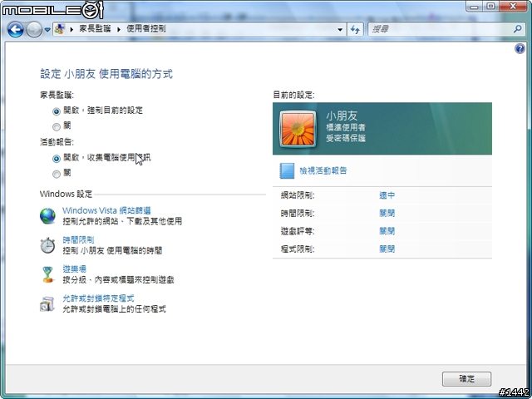
Task: Open 時間限制 settings link
Action: (78, 240)
